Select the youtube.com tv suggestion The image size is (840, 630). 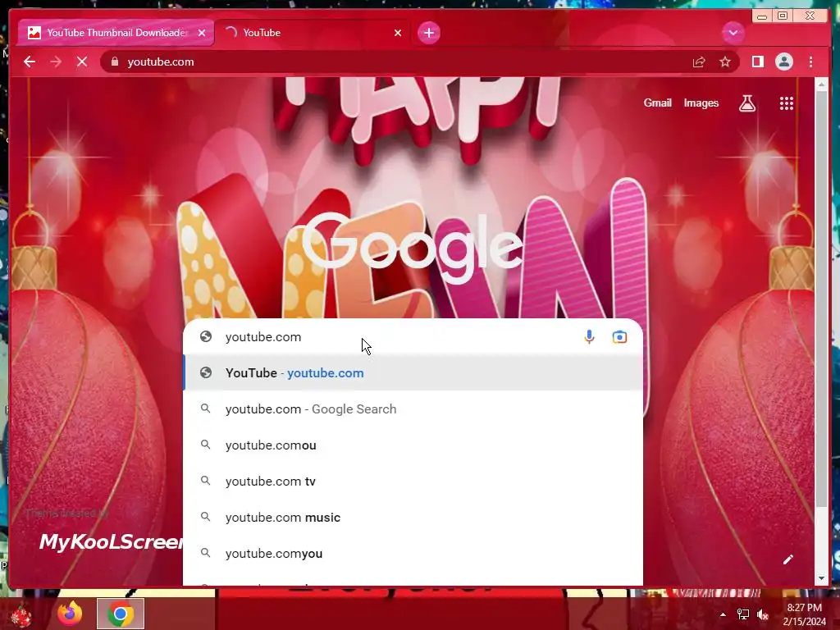coord(413,481)
